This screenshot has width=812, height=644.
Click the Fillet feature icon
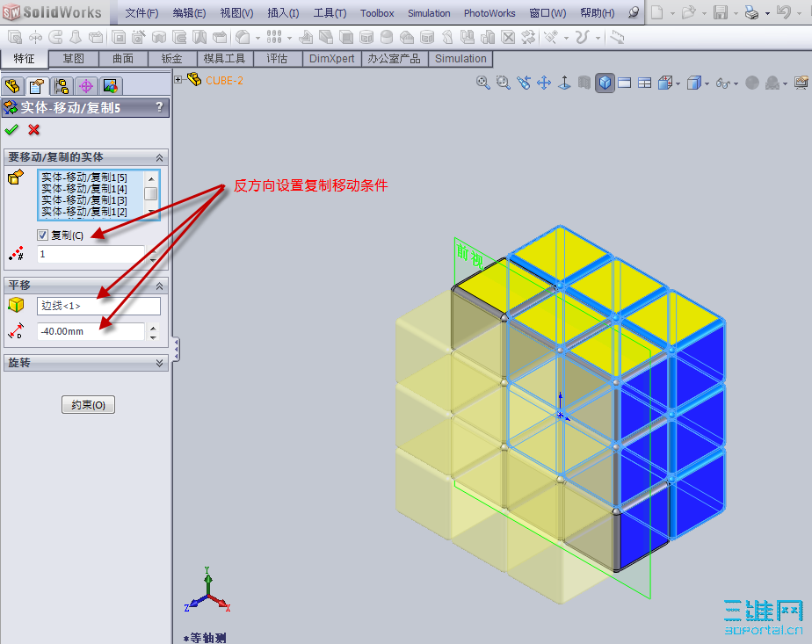coord(243,37)
